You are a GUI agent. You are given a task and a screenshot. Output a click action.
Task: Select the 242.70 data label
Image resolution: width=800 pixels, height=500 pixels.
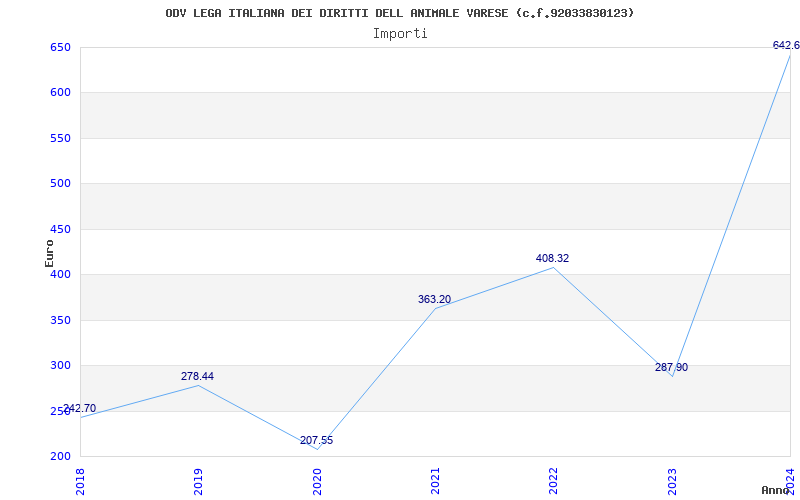[x=79, y=409]
